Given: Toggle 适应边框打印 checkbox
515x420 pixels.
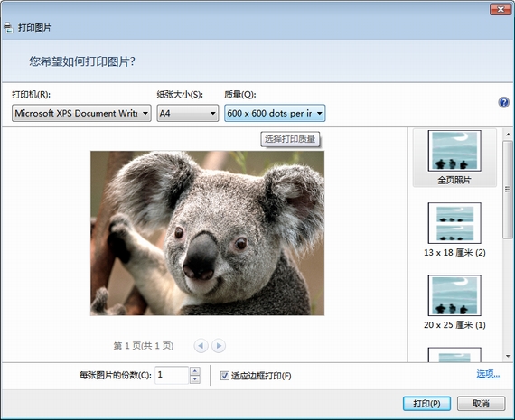Looking at the screenshot, I should coord(225,376).
